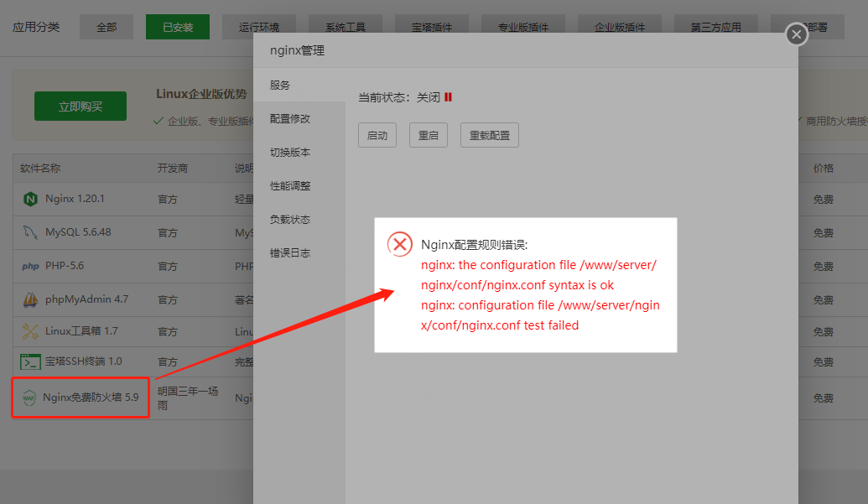Image resolution: width=868 pixels, height=504 pixels.
Task: Click the Nginx免费防火墙 5.9 software name
Action: pyautogui.click(x=91, y=397)
